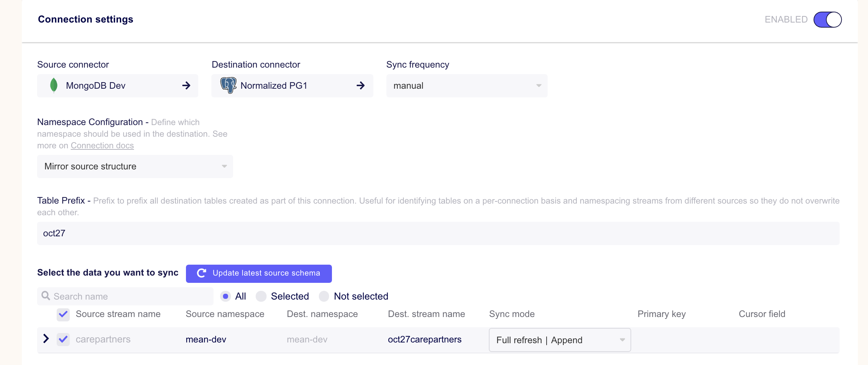Uncheck the carepartners stream checkbox
This screenshot has width=868, height=365.
[63, 340]
